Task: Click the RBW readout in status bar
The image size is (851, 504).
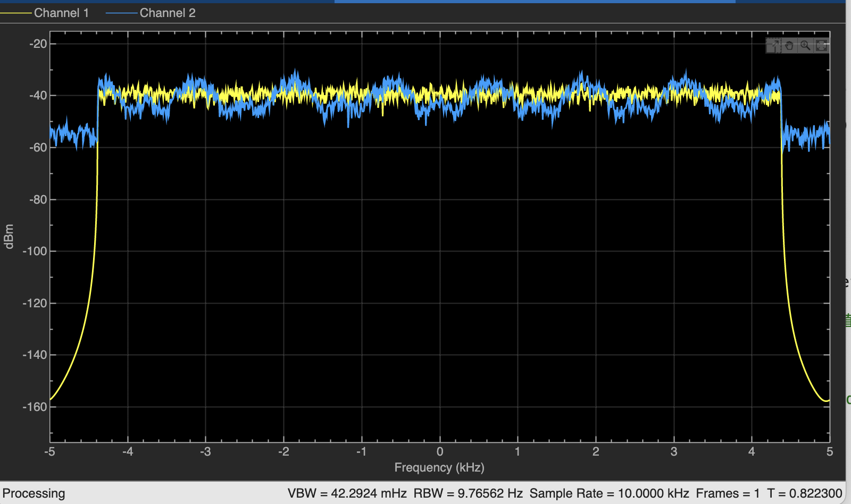Action: (x=468, y=493)
